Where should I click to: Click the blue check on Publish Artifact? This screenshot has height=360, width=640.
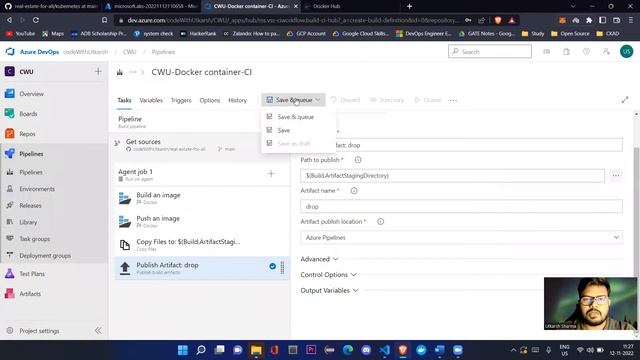pos(272,266)
